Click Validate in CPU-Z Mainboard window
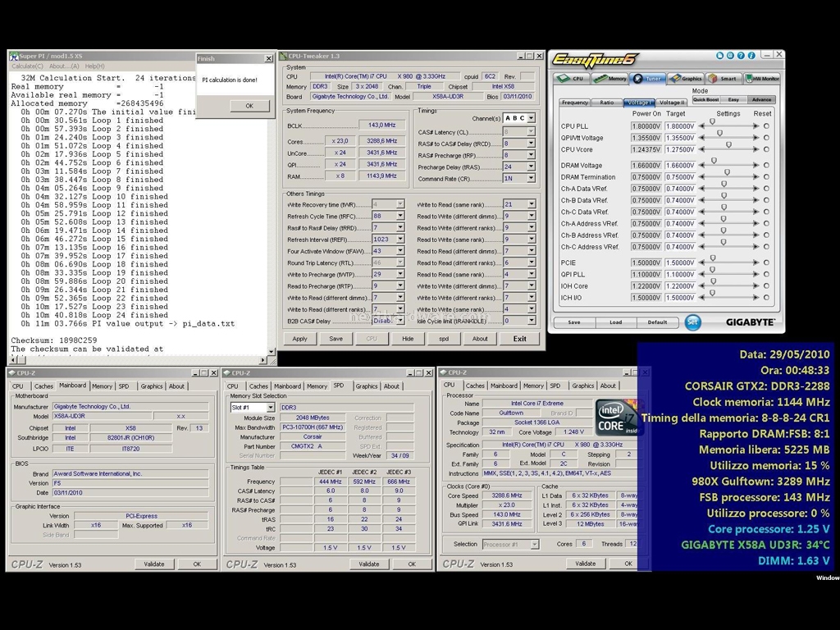Image resolution: width=840 pixels, height=630 pixels. [153, 564]
